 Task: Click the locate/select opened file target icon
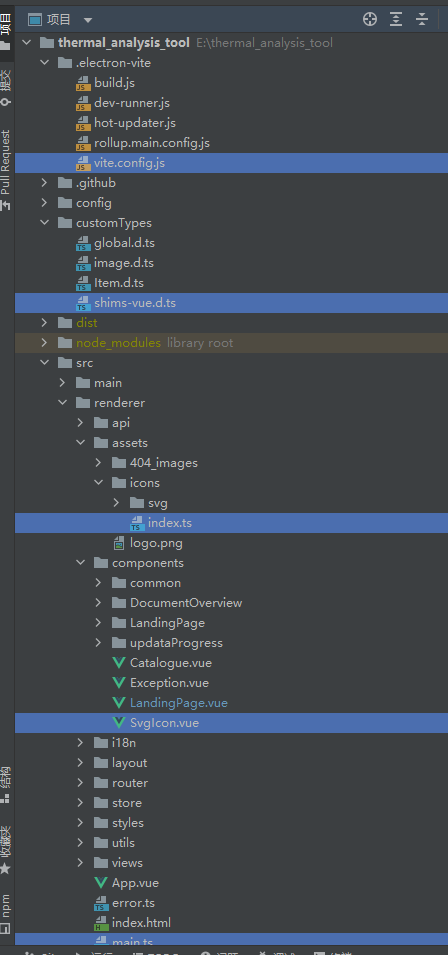(369, 19)
